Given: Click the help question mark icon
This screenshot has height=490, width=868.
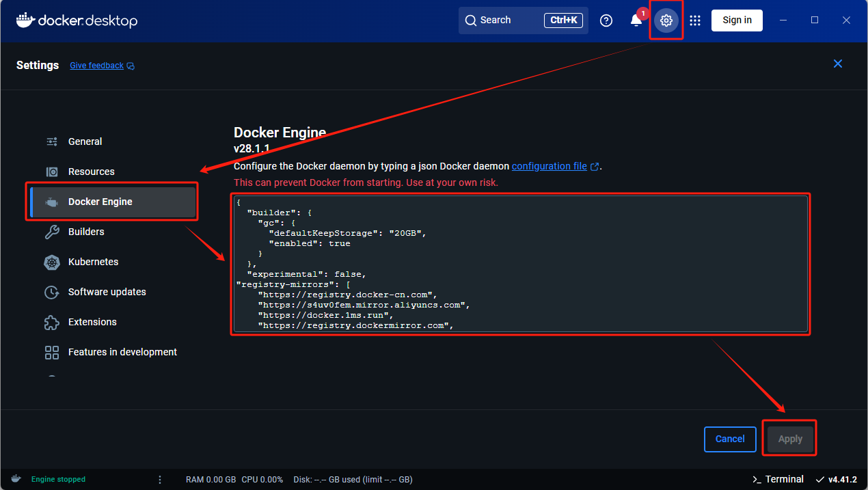Looking at the screenshot, I should click(x=606, y=21).
